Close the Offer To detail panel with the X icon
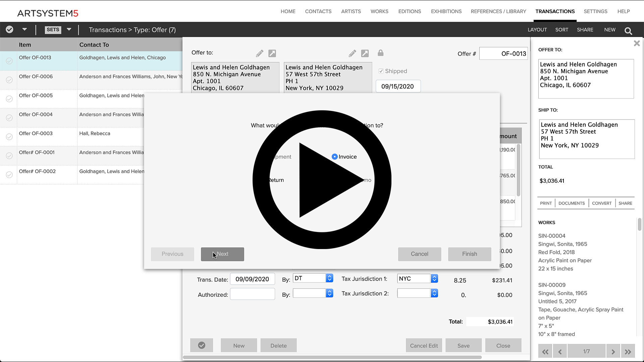This screenshot has height=362, width=644. pos(637,43)
